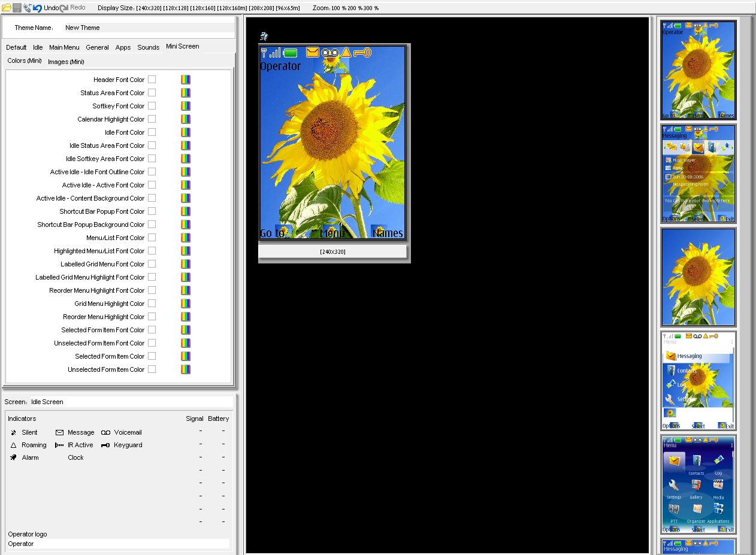Open color picker for Softkey Font Color
The width and height of the screenshot is (756, 555).
click(x=186, y=106)
